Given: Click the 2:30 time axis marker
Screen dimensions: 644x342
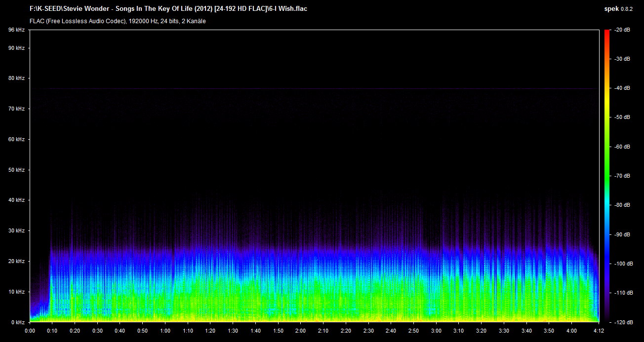Looking at the screenshot, I should (368, 331).
